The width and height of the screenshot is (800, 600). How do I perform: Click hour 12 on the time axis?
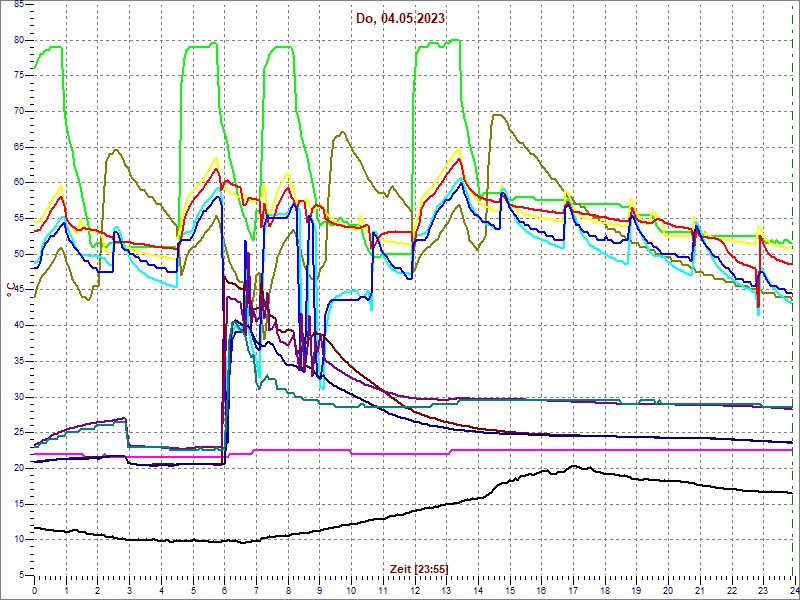(414, 590)
